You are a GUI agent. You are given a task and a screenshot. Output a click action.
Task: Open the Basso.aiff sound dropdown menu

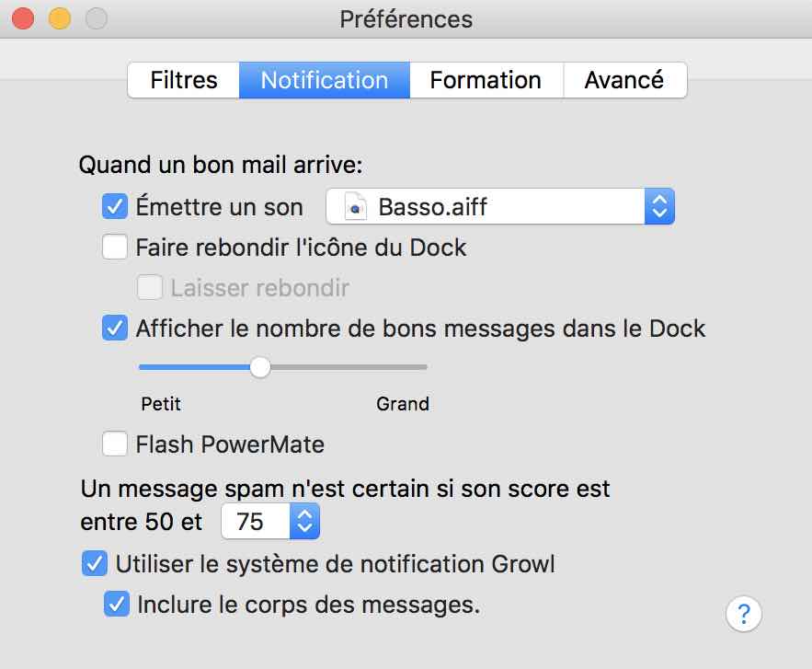click(500, 206)
